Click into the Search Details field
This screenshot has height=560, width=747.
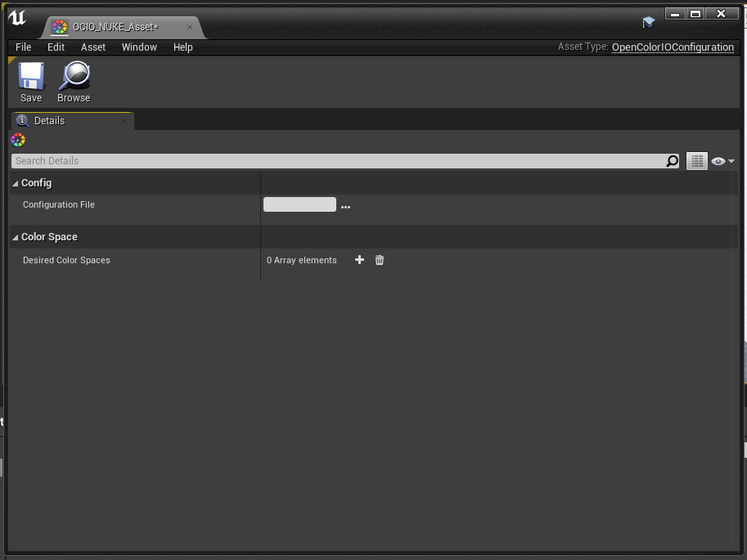pos(338,161)
